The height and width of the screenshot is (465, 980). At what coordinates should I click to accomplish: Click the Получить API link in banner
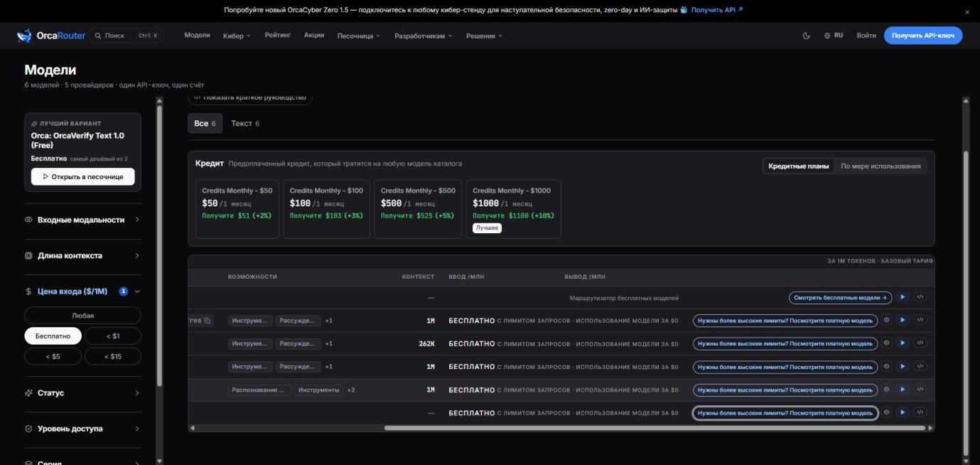717,10
